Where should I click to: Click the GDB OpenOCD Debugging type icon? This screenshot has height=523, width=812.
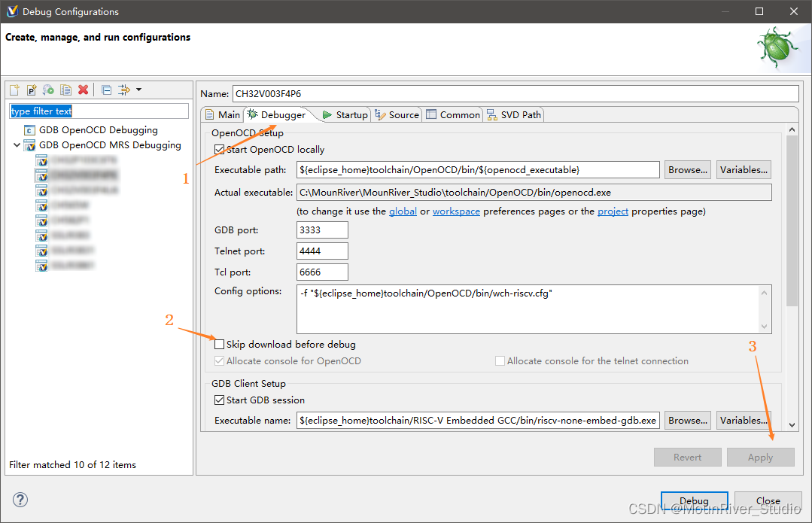point(29,130)
